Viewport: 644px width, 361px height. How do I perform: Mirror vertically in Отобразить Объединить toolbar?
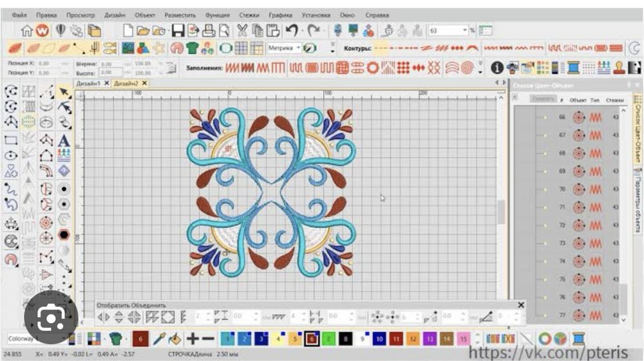(118, 317)
